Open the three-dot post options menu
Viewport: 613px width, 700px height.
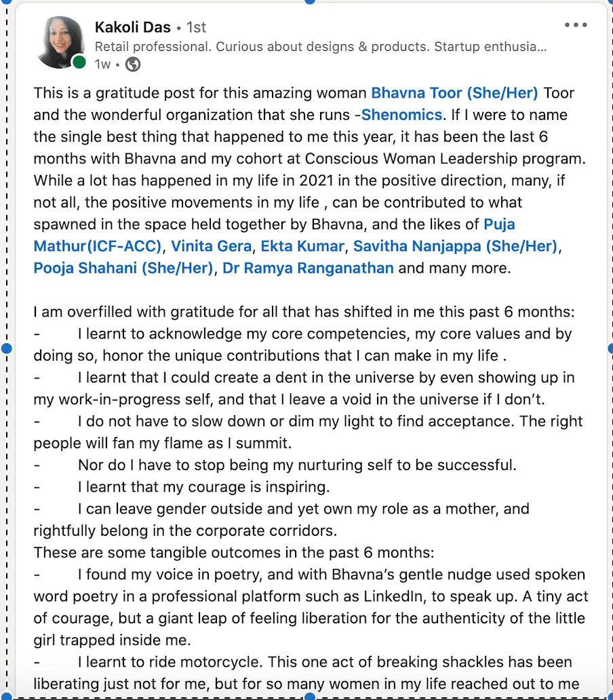pyautogui.click(x=575, y=26)
